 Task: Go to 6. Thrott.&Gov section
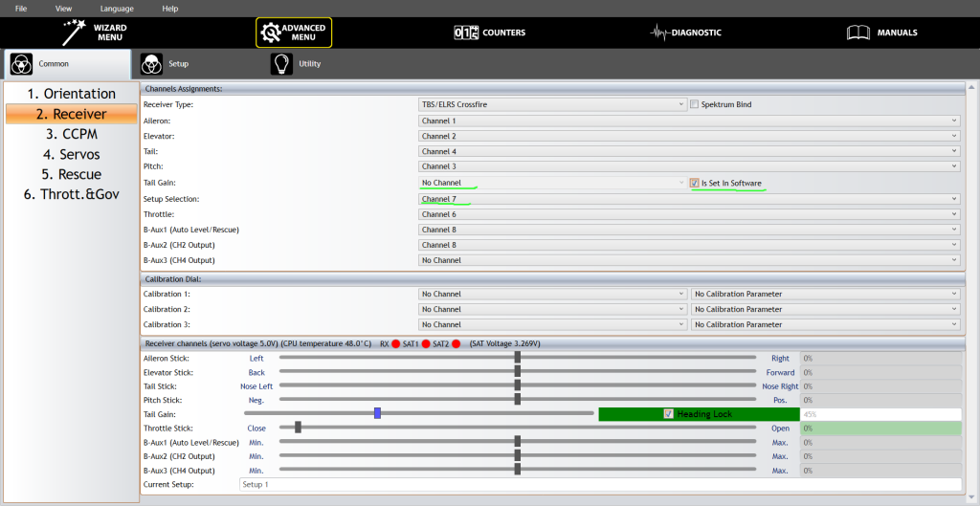[x=72, y=194]
